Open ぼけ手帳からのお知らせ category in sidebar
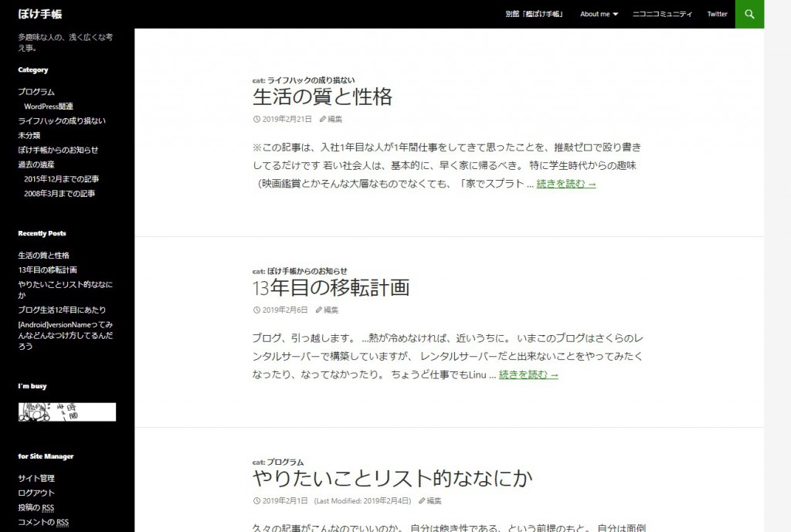This screenshot has height=532, width=791. pos(58,151)
